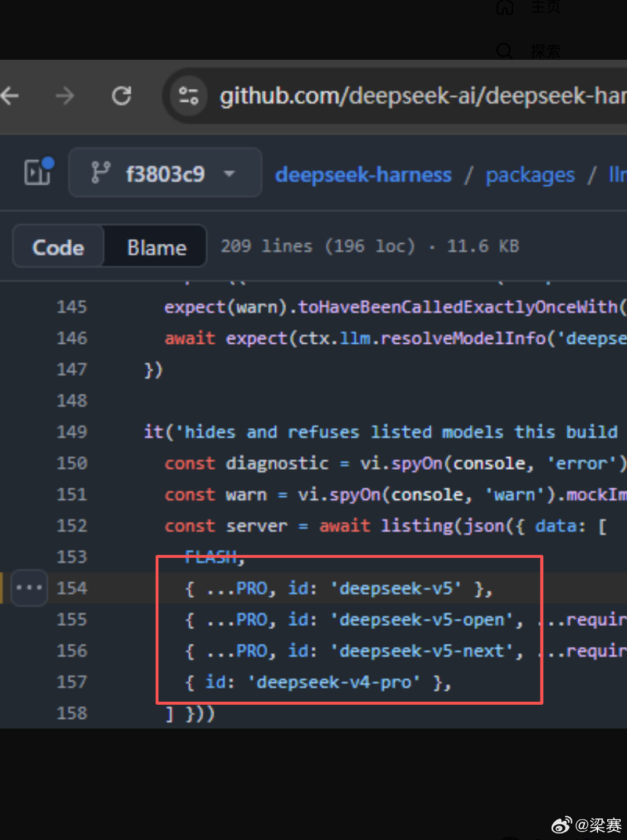Viewport: 627px width, 840px height.
Task: Select line number 147
Action: coord(72,369)
